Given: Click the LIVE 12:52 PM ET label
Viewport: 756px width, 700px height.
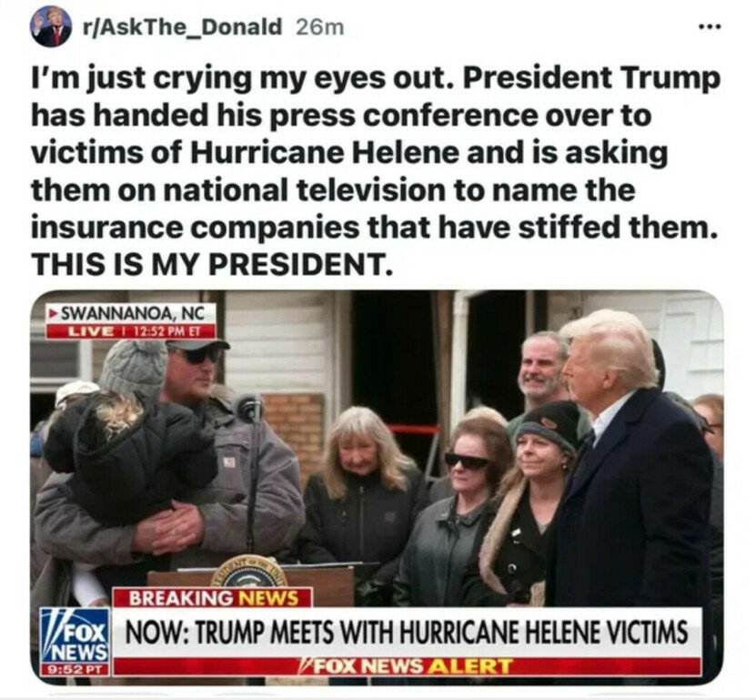Looking at the screenshot, I should 131,332.
